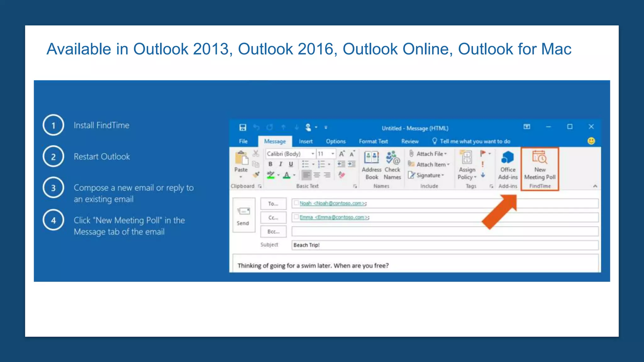Click the Paste clipboard icon
This screenshot has height=362, width=644.
[241, 158]
